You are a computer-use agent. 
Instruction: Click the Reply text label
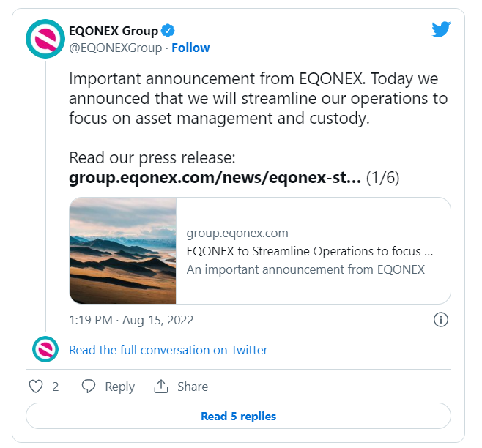pos(120,387)
